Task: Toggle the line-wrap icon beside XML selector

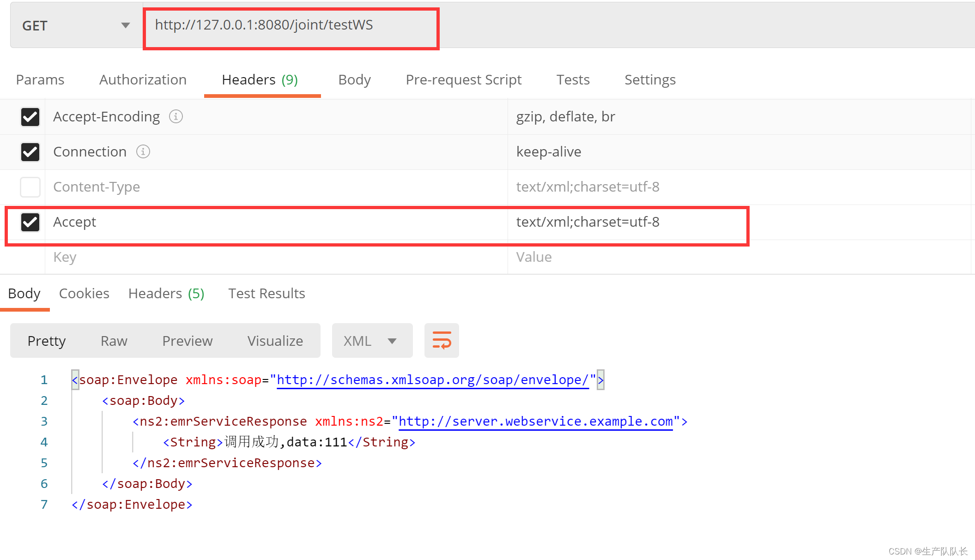Action: pos(441,340)
